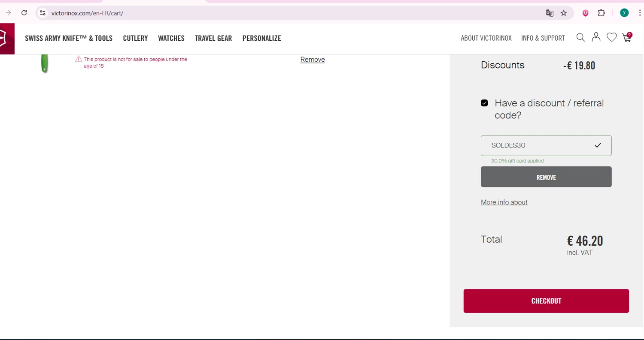The width and height of the screenshot is (644, 340).
Task: Open Info & Support menu
Action: coord(543,38)
